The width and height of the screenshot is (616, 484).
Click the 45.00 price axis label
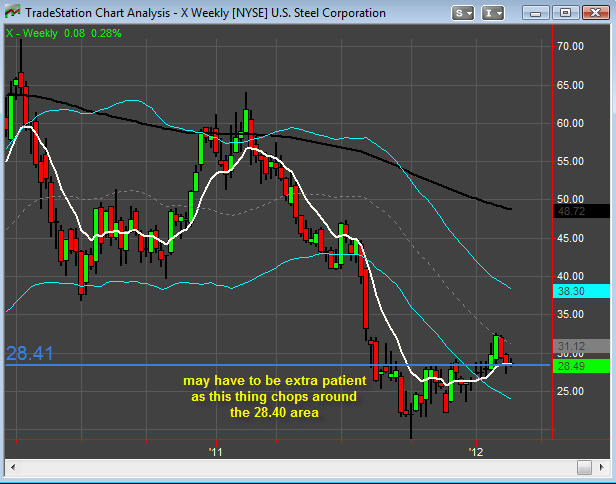[570, 238]
